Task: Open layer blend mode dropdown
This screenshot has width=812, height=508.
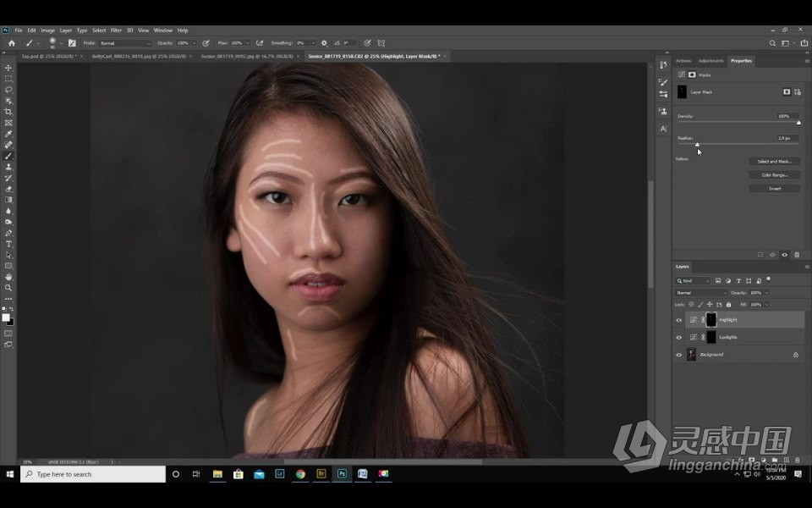Action: pyautogui.click(x=701, y=293)
